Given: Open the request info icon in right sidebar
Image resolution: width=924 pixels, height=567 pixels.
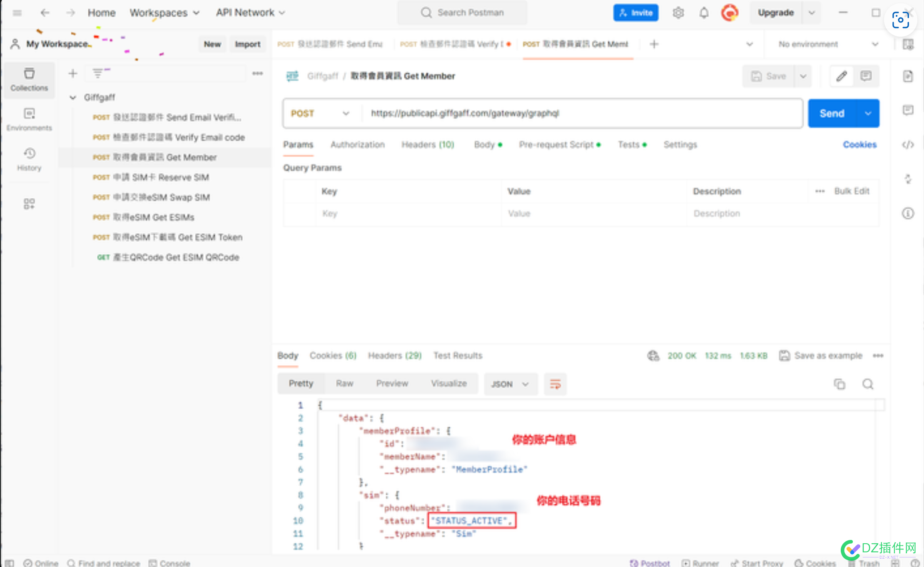Looking at the screenshot, I should coord(908,214).
